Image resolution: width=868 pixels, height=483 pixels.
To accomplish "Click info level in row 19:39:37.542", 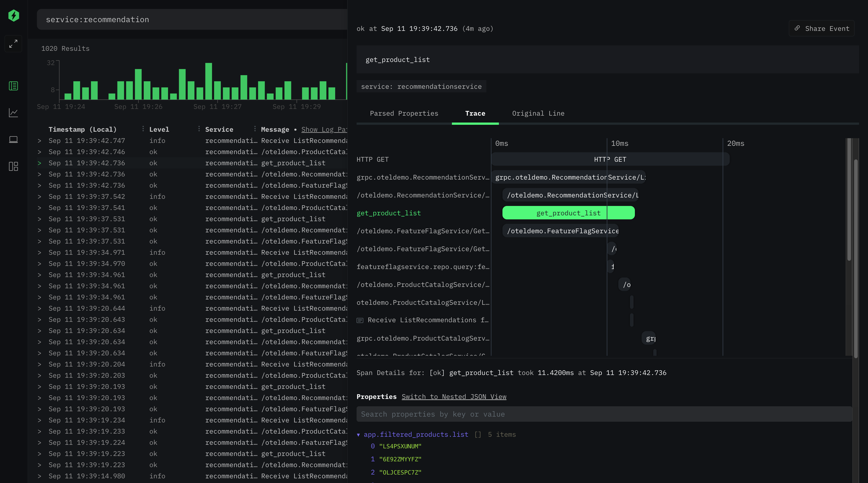I will 157,197.
